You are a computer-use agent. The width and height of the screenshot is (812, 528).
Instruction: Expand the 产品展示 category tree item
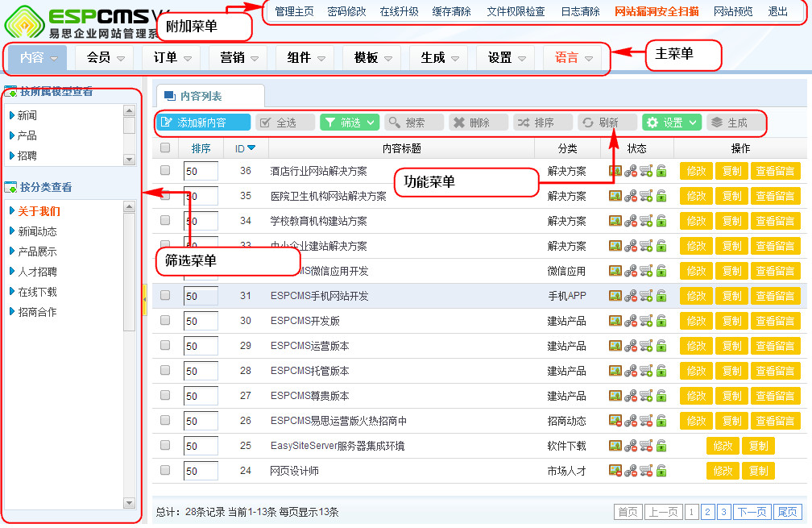[x=12, y=252]
